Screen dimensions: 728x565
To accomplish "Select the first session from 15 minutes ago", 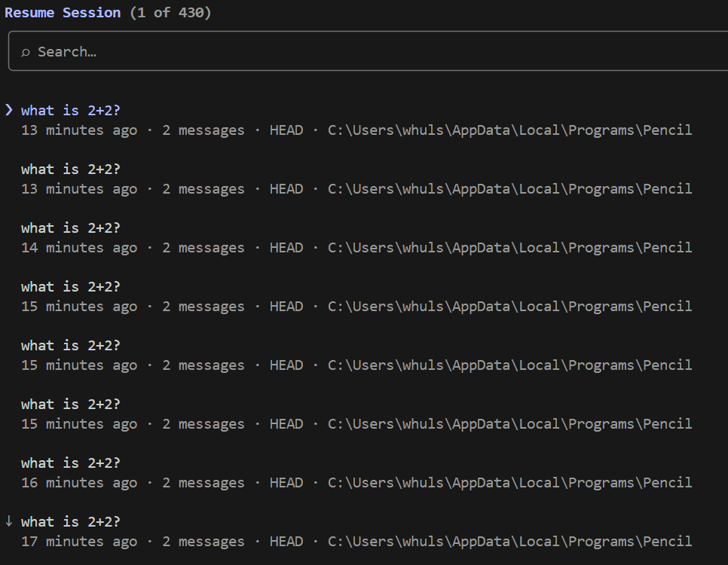I will (x=71, y=287).
